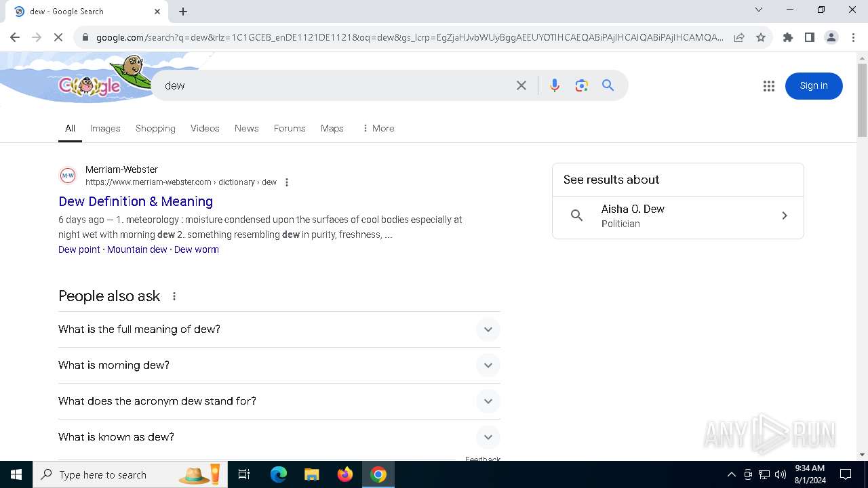This screenshot has height=488, width=868.
Task: Open the browser side panel
Action: (810, 37)
